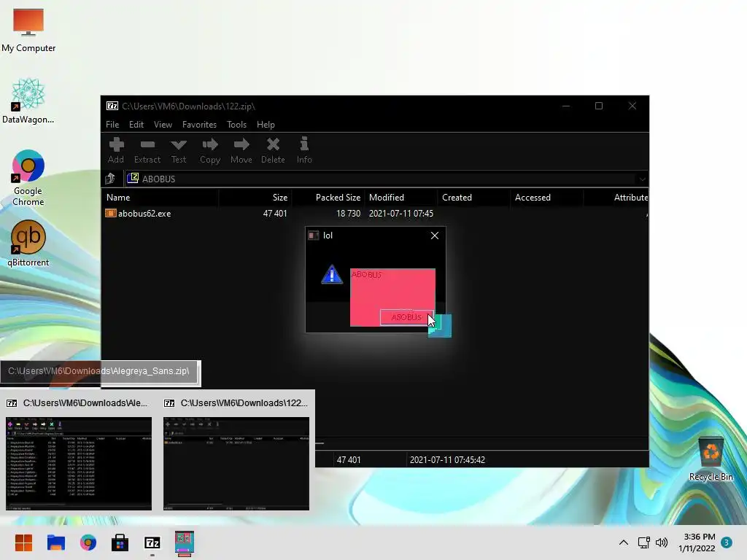Open the Info toolbar icon
Viewport: 747px width, 560px height.
(x=304, y=150)
